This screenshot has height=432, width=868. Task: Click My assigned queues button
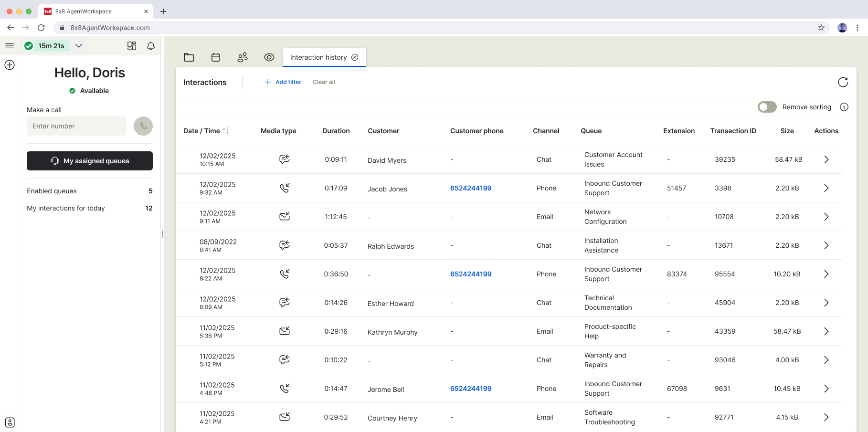point(90,161)
